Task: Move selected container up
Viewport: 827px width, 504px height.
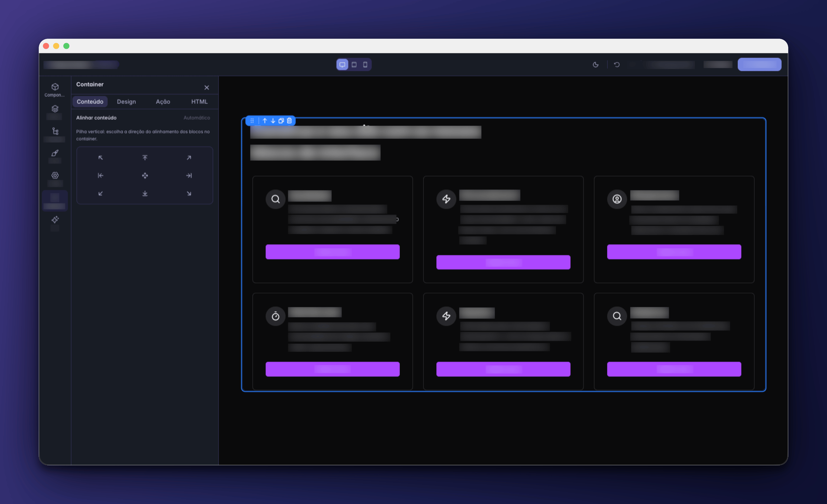Action: tap(265, 121)
